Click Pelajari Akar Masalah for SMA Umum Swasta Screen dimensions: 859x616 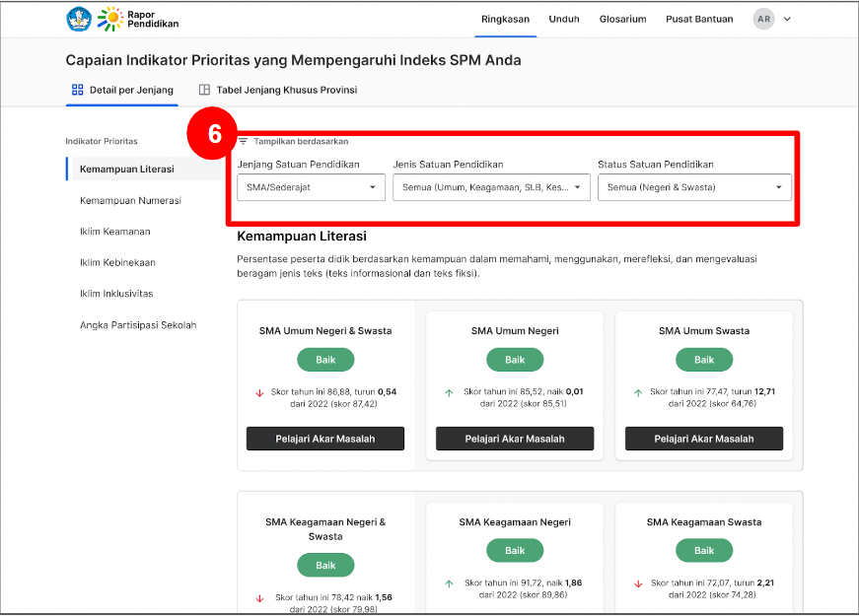704,439
